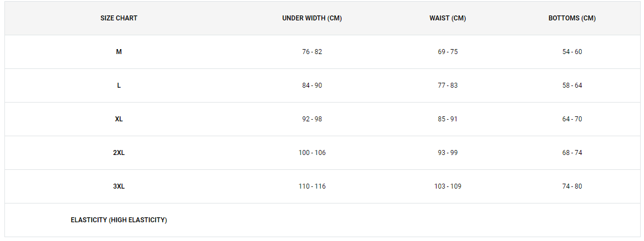Click the XL size row label
Screen dimensions: 644x241
click(x=119, y=119)
